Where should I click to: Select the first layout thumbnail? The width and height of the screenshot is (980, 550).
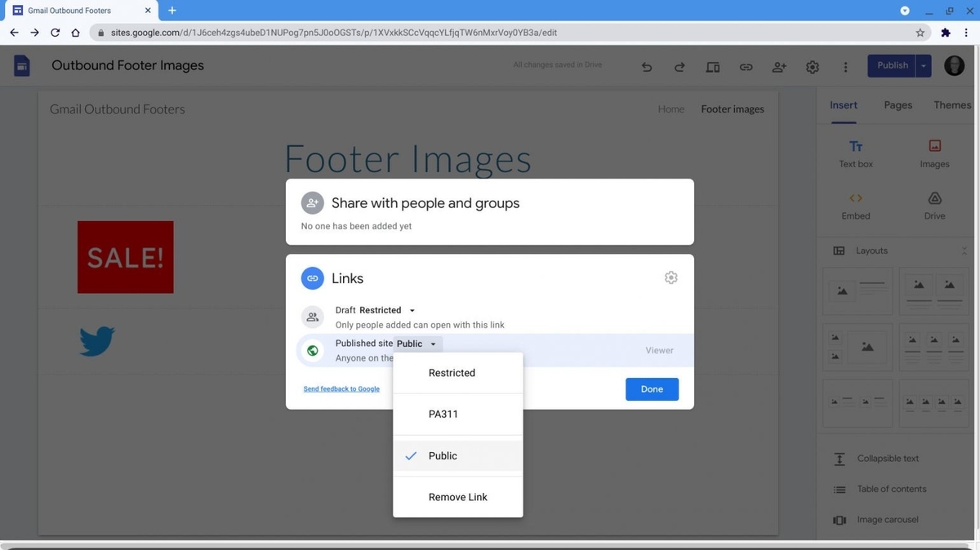(x=857, y=291)
